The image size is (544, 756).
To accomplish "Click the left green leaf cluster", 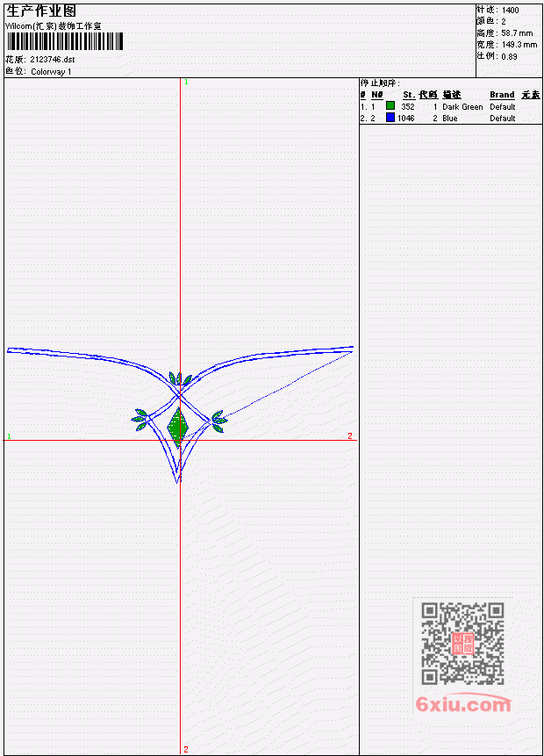I will (140, 420).
